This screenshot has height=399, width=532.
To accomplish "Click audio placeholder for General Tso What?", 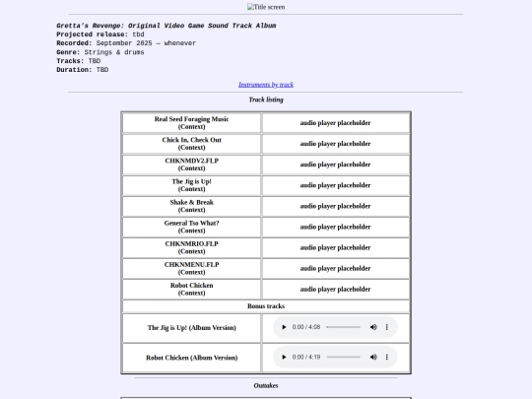I will pos(335,227).
